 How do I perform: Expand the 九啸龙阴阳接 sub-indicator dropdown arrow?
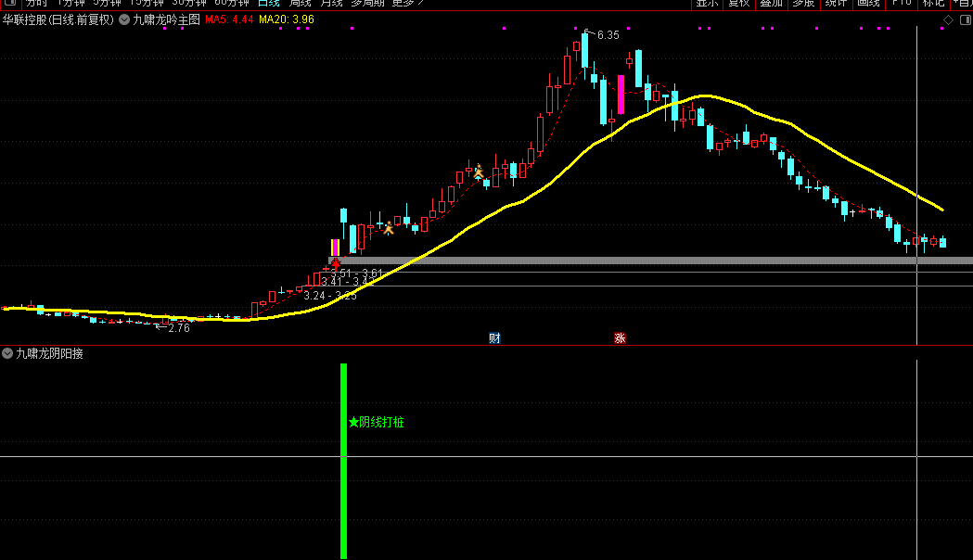pos(7,353)
